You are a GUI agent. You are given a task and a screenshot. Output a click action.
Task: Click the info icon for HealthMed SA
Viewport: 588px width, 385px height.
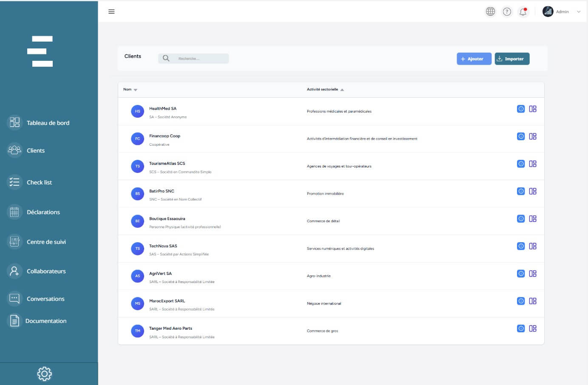tap(521, 109)
